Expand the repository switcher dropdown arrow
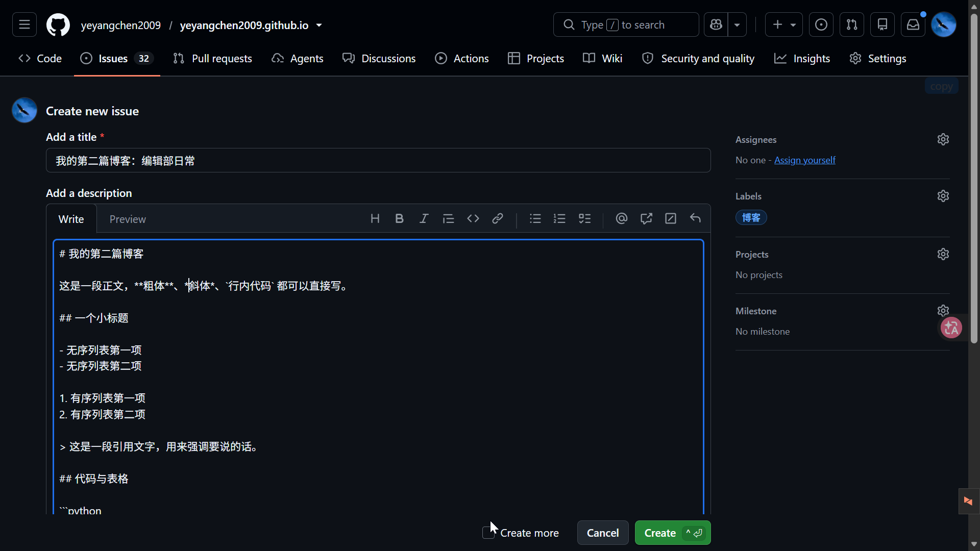The image size is (980, 551). click(319, 25)
